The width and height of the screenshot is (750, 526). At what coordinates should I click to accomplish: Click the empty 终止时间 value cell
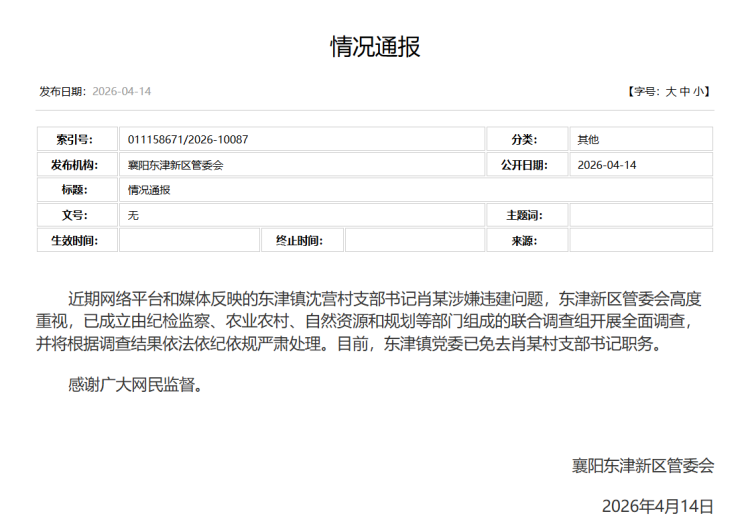414,240
